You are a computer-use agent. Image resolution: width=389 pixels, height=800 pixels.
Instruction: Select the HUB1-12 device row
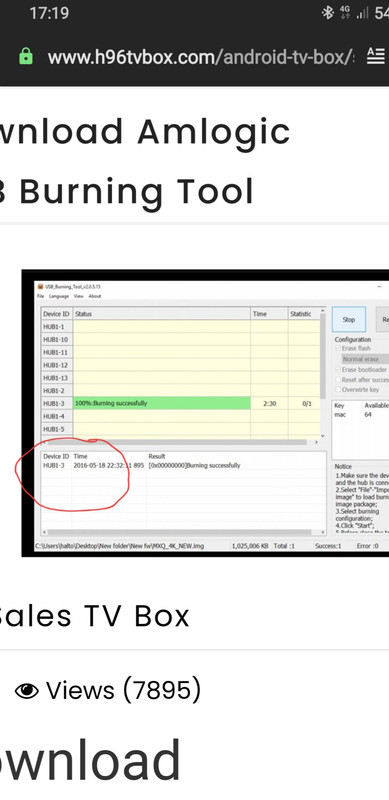pyautogui.click(x=181, y=365)
